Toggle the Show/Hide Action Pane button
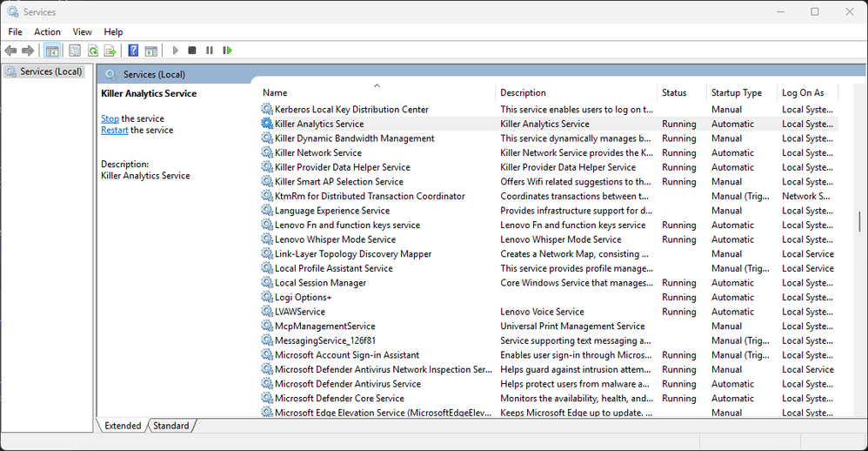This screenshot has width=868, height=451. coord(150,50)
